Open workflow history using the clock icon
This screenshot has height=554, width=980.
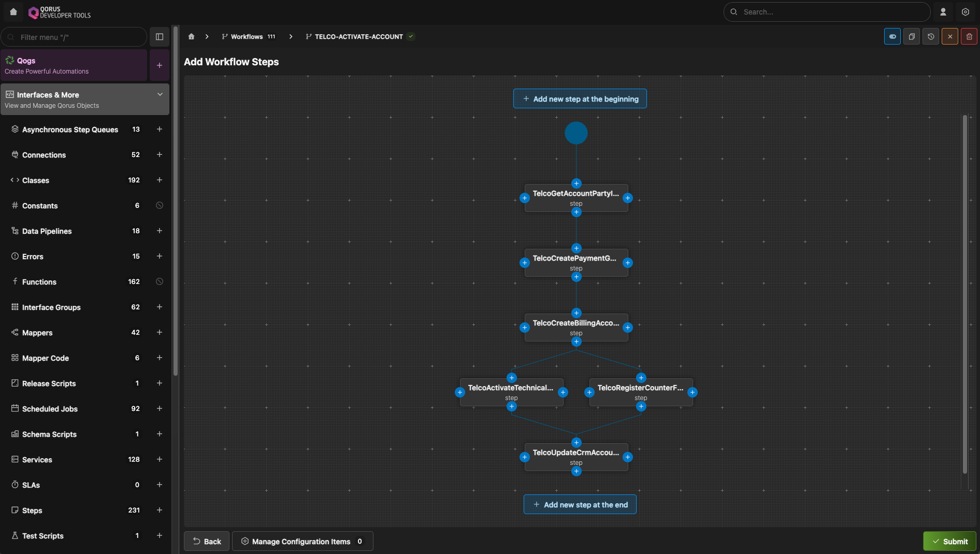point(931,36)
